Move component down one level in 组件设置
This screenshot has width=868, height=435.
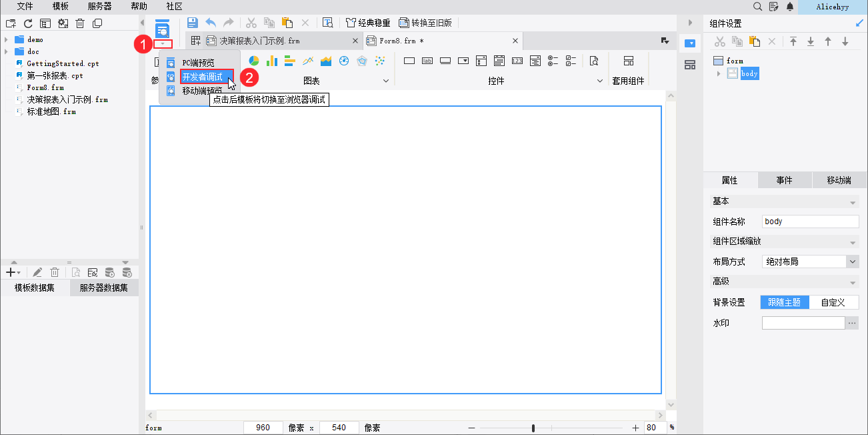[x=845, y=41]
